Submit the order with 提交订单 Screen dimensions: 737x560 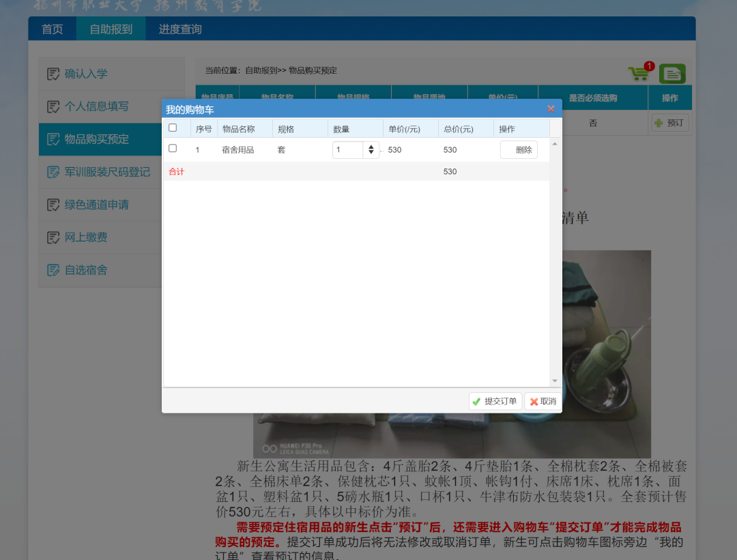coord(495,401)
